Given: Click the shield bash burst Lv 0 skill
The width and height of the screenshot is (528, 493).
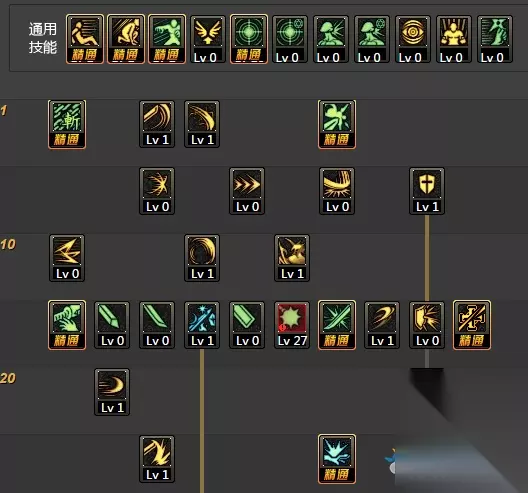Looking at the screenshot, I should coord(427,325).
